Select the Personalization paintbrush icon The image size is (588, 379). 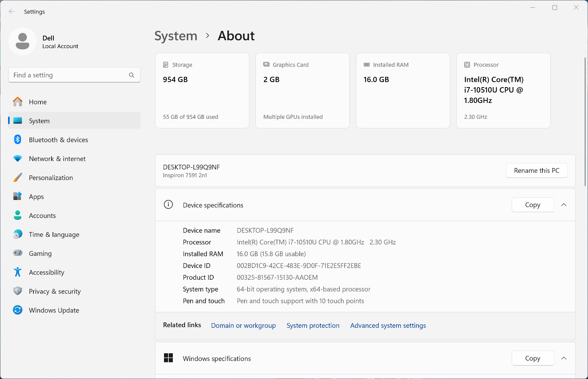tap(18, 178)
